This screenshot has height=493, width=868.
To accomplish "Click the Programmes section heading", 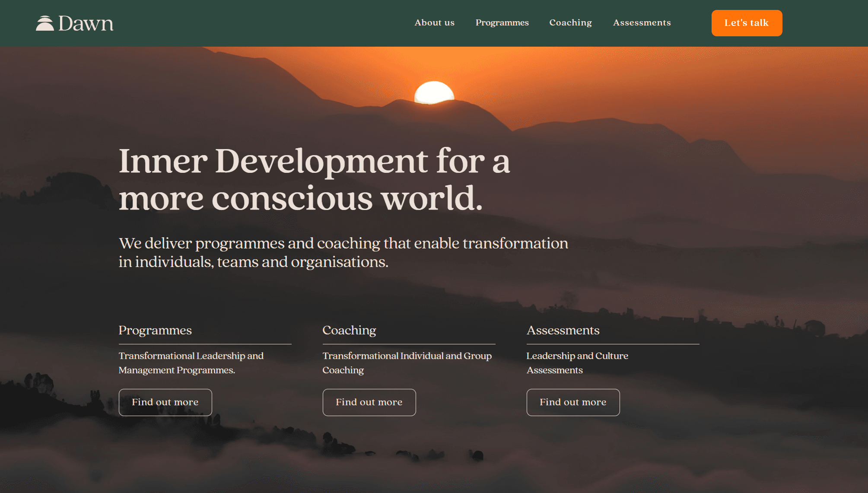I will pyautogui.click(x=155, y=330).
